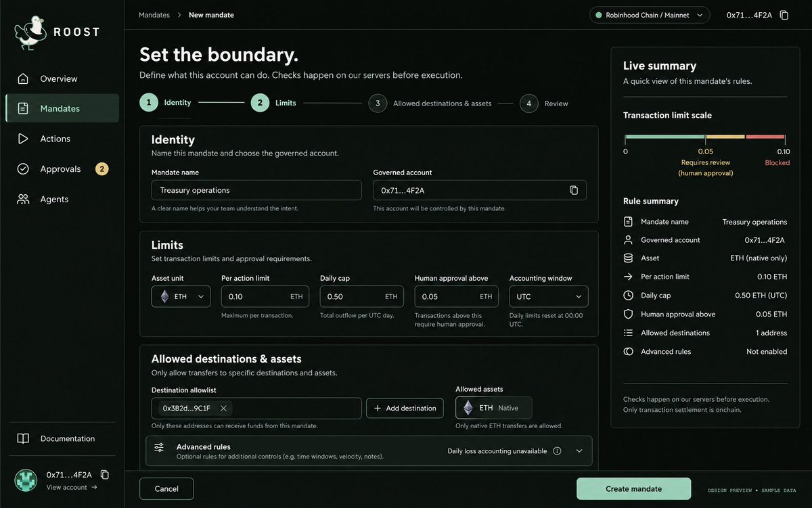
Task: Remove the 0x3B2d...9C1F destination chip
Action: pos(223,408)
